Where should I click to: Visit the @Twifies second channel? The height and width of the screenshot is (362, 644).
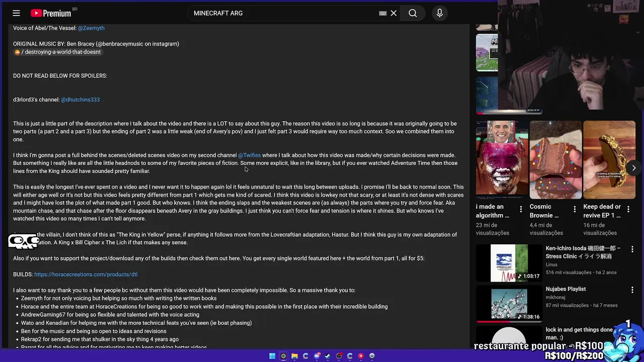pyautogui.click(x=249, y=155)
